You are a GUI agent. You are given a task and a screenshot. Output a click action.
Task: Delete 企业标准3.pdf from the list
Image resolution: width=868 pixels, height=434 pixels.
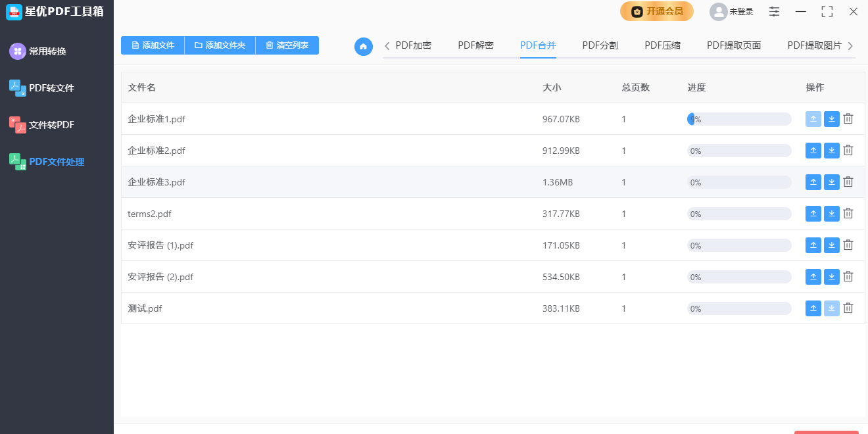pyautogui.click(x=848, y=182)
